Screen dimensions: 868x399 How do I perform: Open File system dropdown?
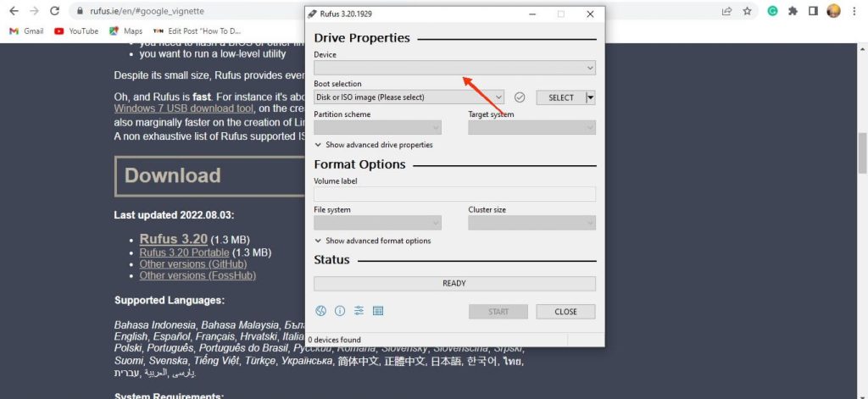377,223
